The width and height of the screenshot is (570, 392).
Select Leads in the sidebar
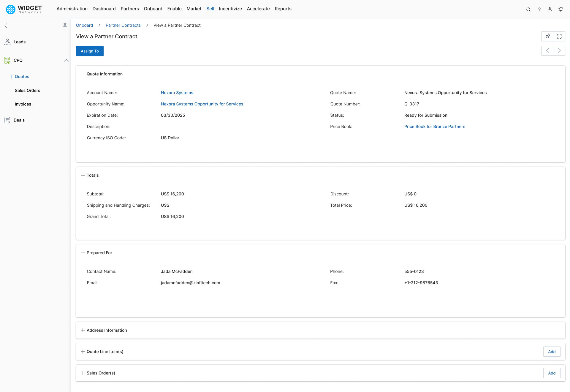pos(19,42)
